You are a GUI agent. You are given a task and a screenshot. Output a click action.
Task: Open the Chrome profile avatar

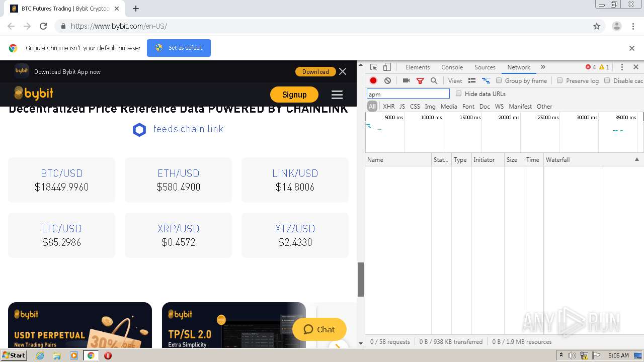[617, 26]
